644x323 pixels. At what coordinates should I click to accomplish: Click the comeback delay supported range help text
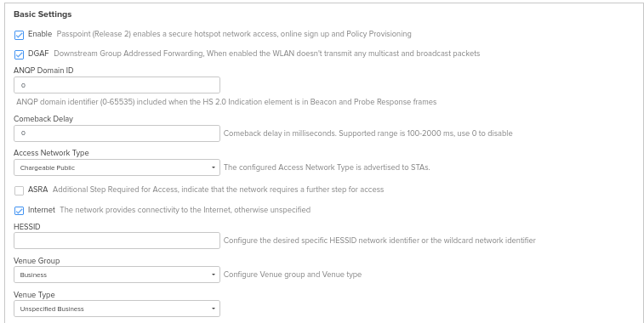(368, 133)
